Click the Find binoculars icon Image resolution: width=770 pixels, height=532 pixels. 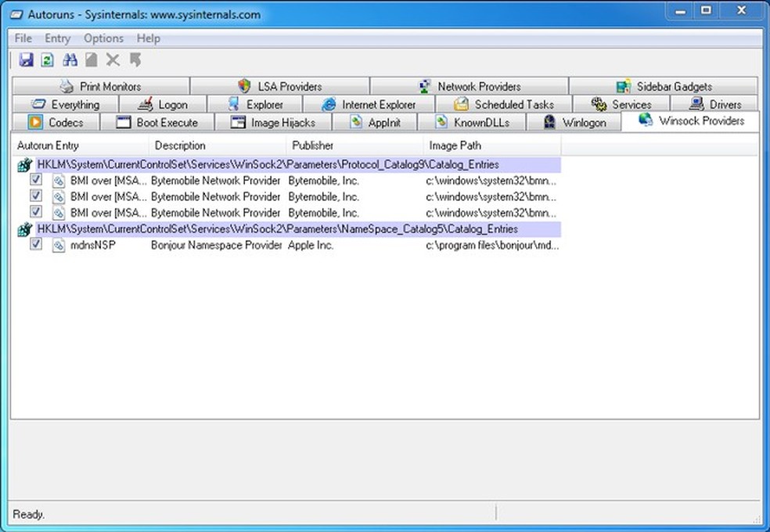[70, 60]
